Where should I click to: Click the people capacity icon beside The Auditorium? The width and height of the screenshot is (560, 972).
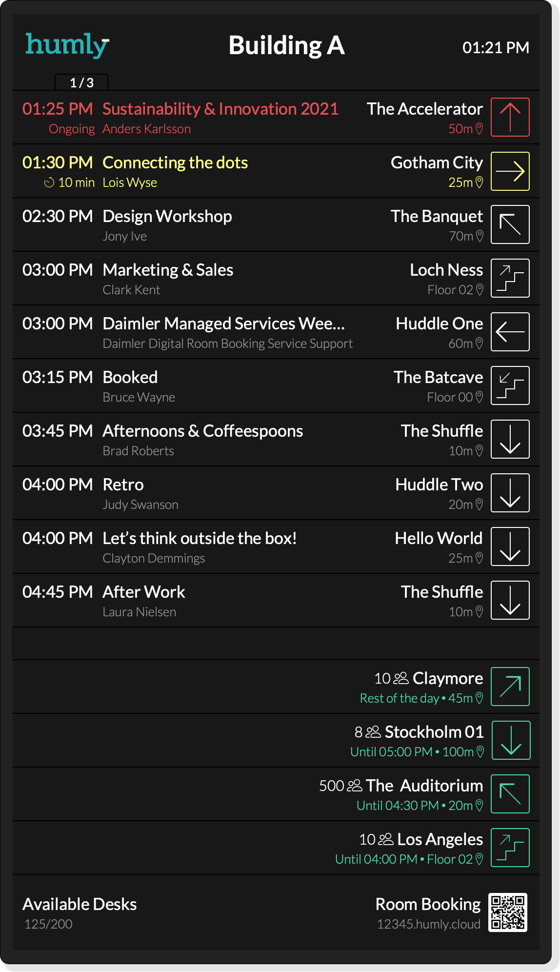tap(355, 786)
